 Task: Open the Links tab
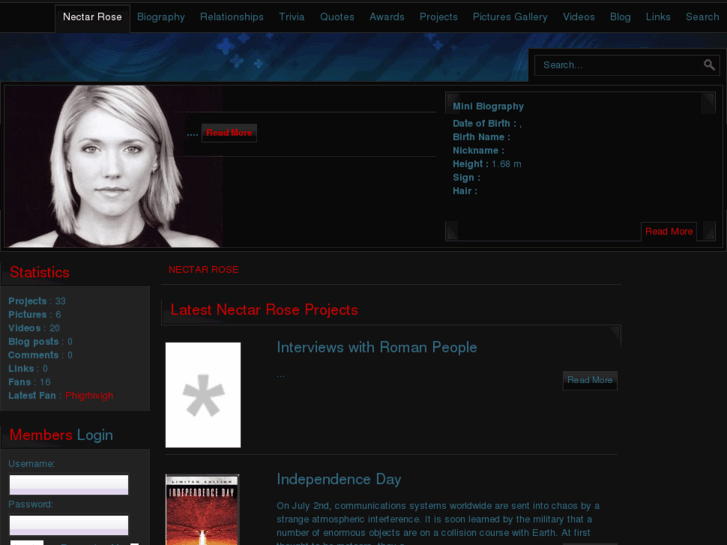[x=658, y=17]
